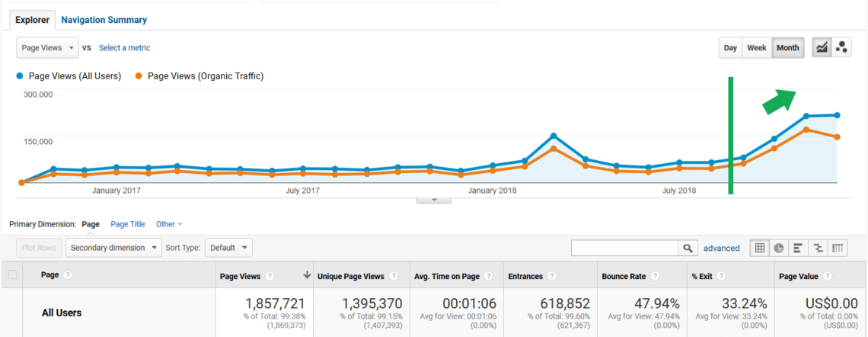868x337 pixels.
Task: Open the Sort Type Default dropdown
Action: click(x=228, y=248)
